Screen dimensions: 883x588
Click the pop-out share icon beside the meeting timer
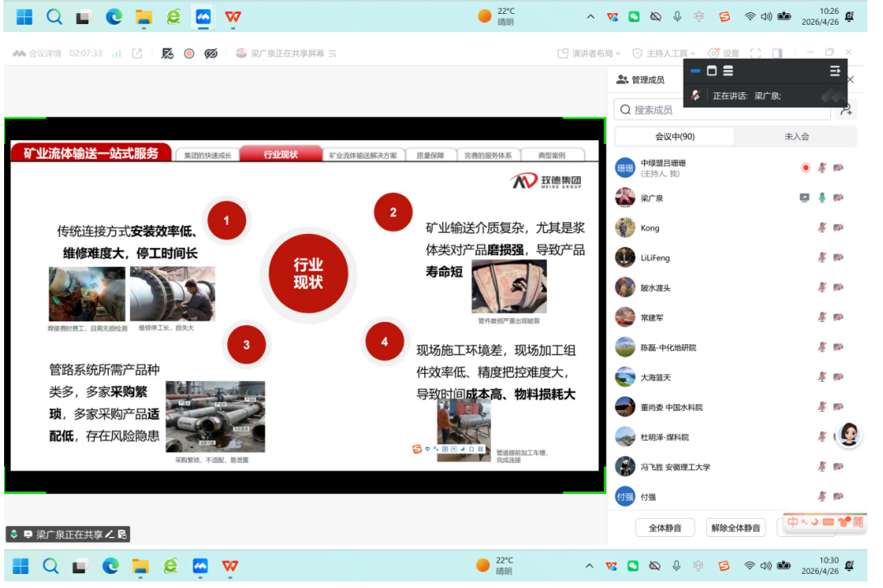coord(137,54)
